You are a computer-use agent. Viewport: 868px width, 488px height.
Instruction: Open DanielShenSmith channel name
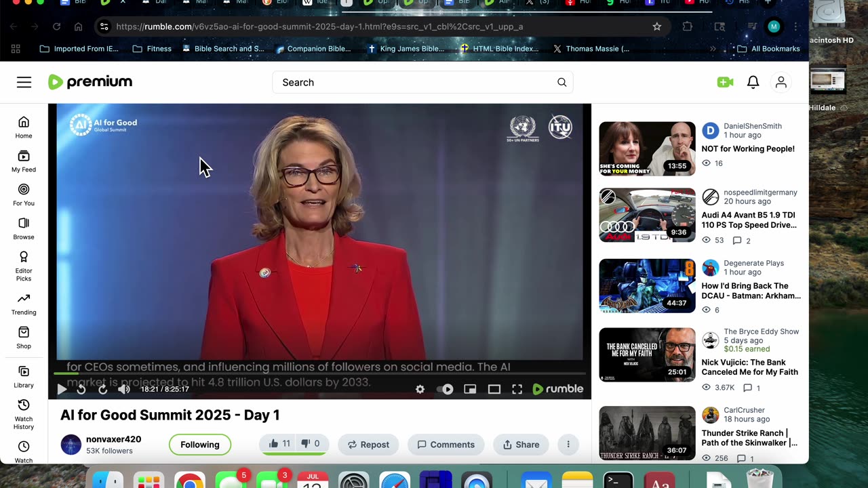click(x=753, y=126)
